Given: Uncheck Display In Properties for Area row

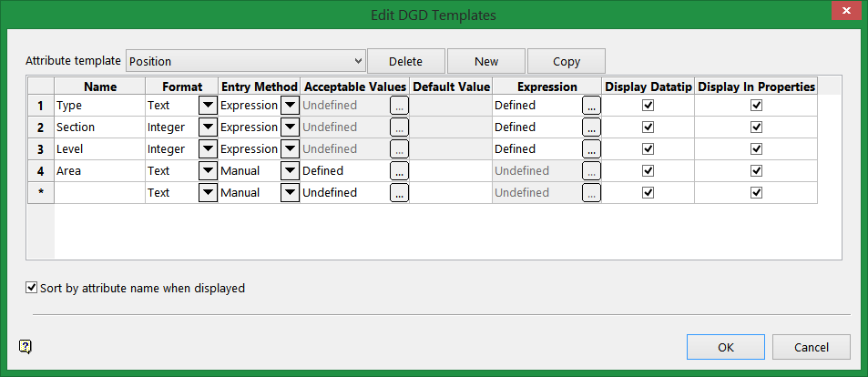Looking at the screenshot, I should coord(756,170).
